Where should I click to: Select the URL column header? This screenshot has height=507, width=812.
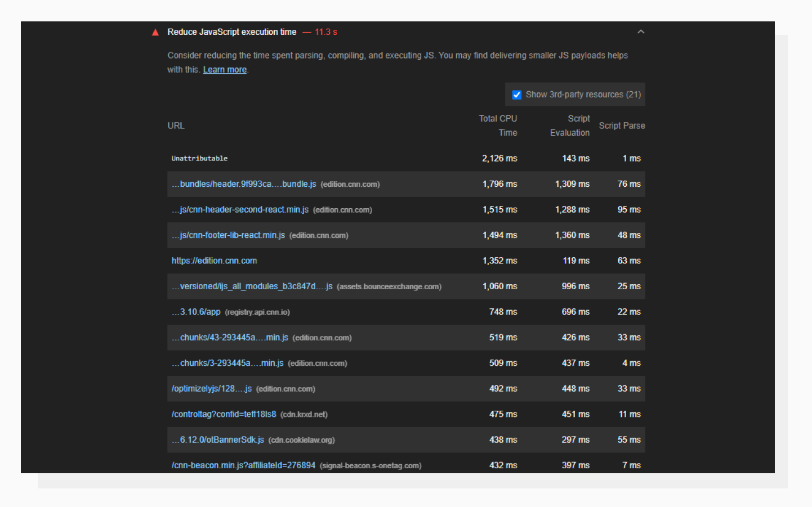[x=176, y=125]
